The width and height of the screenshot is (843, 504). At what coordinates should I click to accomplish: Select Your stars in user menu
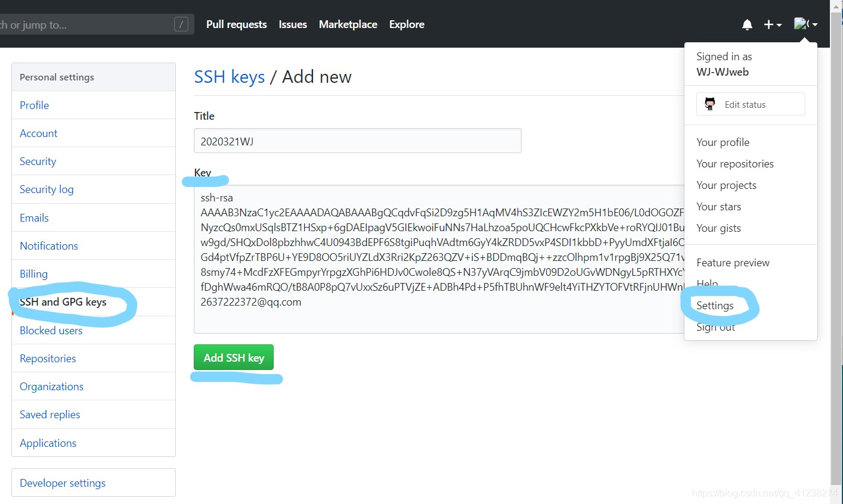718,207
